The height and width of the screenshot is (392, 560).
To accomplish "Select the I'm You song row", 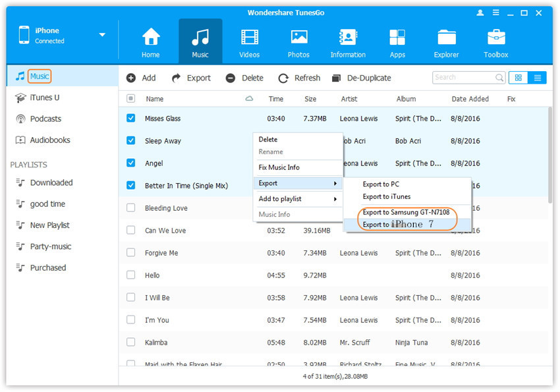I will point(333,320).
